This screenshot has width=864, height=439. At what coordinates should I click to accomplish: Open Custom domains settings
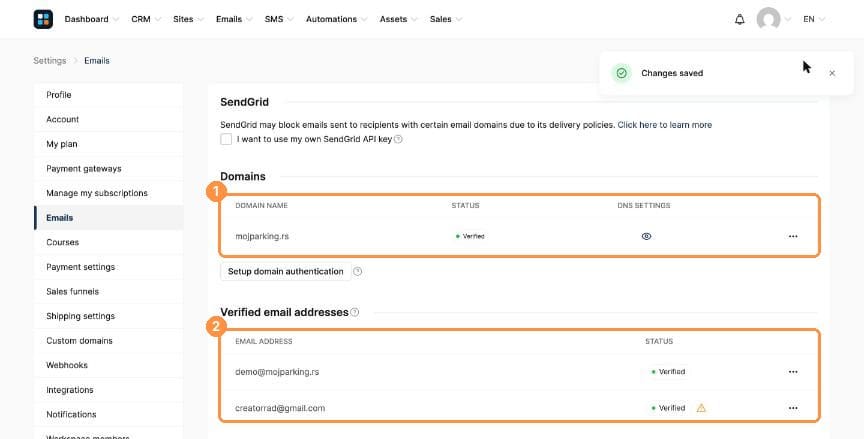(109, 341)
